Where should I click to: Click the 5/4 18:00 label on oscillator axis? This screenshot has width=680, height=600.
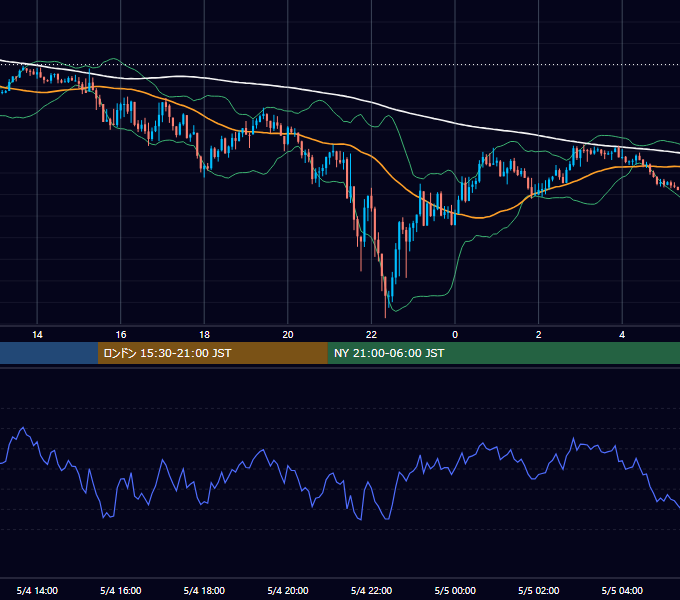tap(204, 590)
